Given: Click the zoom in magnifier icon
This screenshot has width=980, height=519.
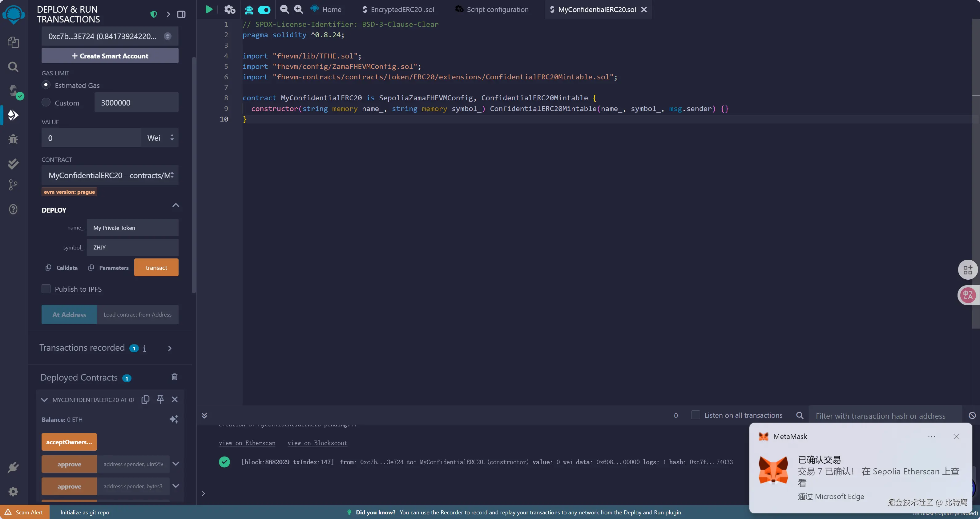Looking at the screenshot, I should tap(299, 10).
